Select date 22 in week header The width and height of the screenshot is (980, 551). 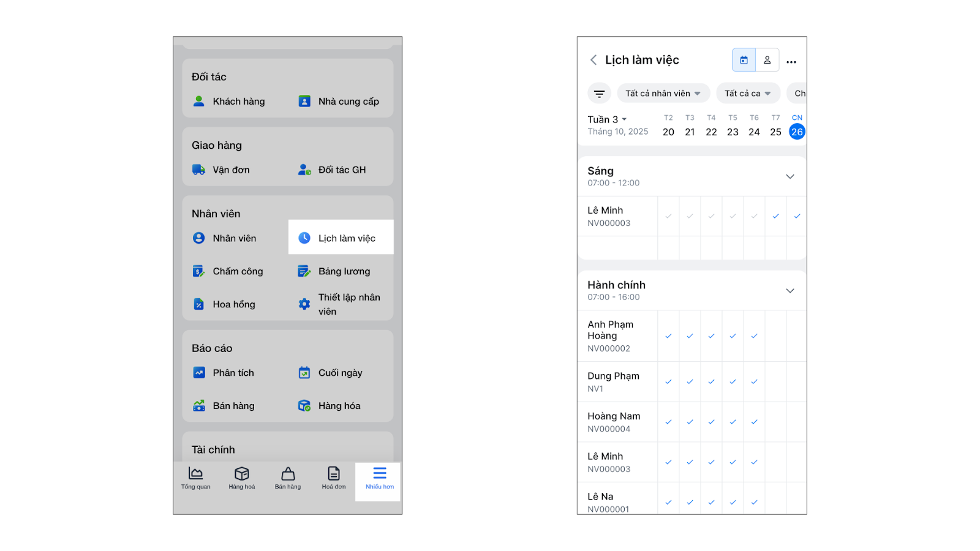point(711,132)
